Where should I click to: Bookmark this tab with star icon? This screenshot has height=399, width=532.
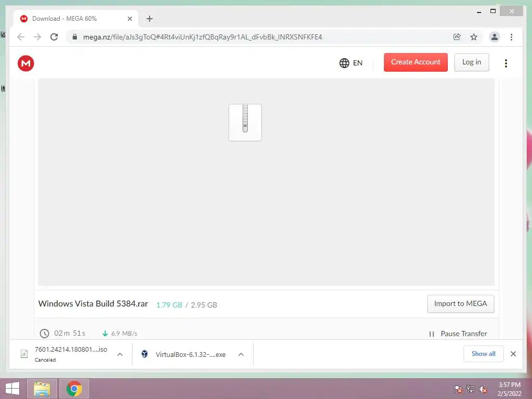(x=474, y=37)
